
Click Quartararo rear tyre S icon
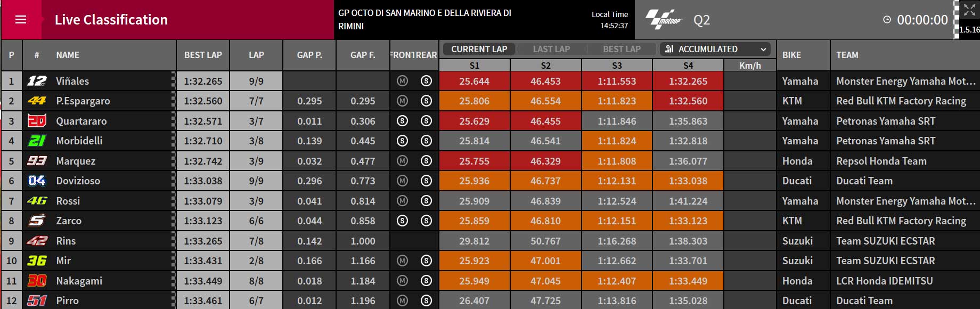(426, 121)
